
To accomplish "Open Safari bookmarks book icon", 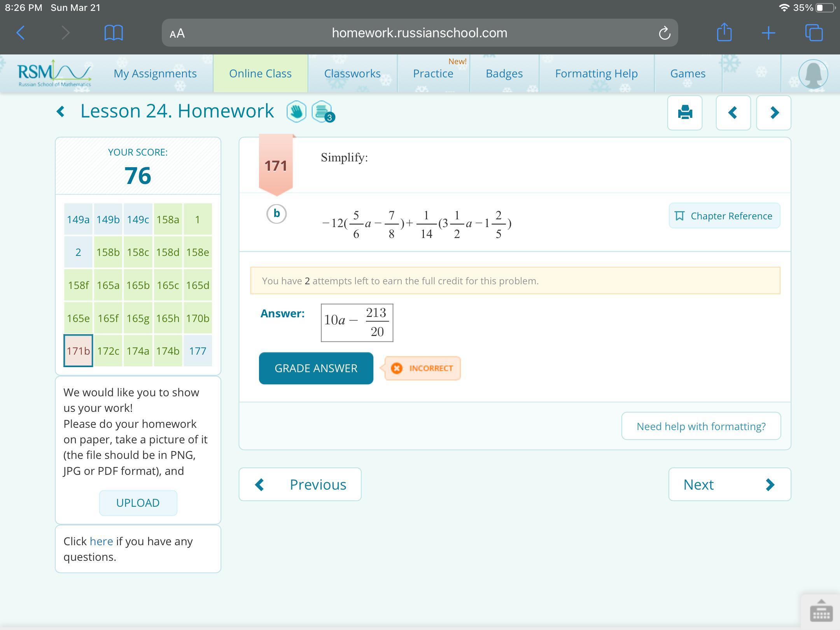I will [114, 33].
